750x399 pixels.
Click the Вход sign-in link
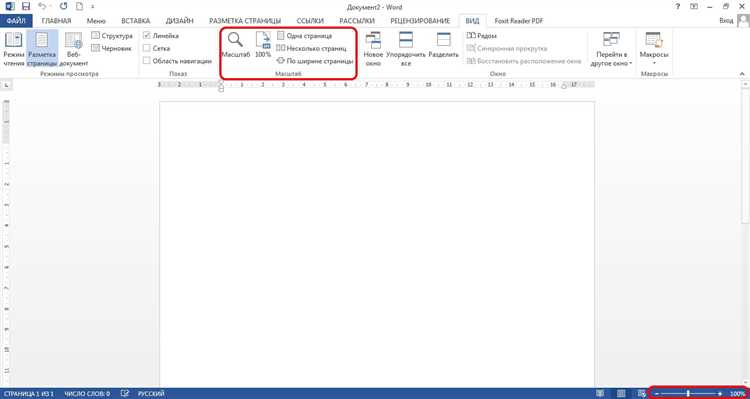726,21
